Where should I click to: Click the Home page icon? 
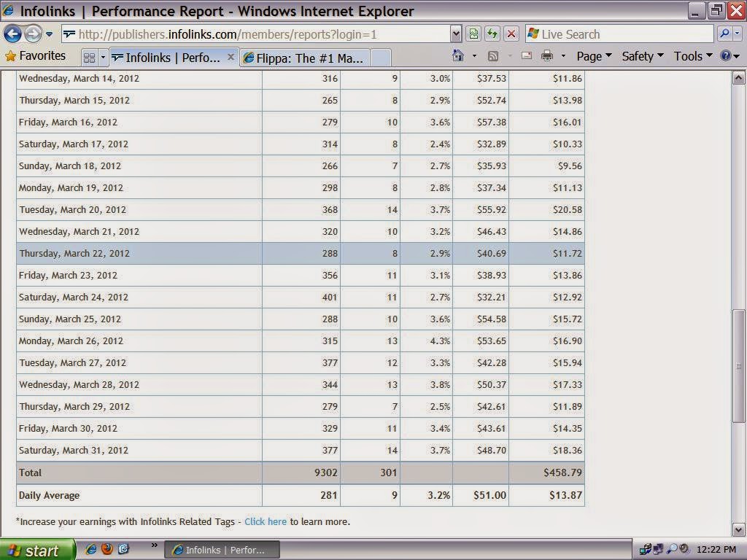458,56
